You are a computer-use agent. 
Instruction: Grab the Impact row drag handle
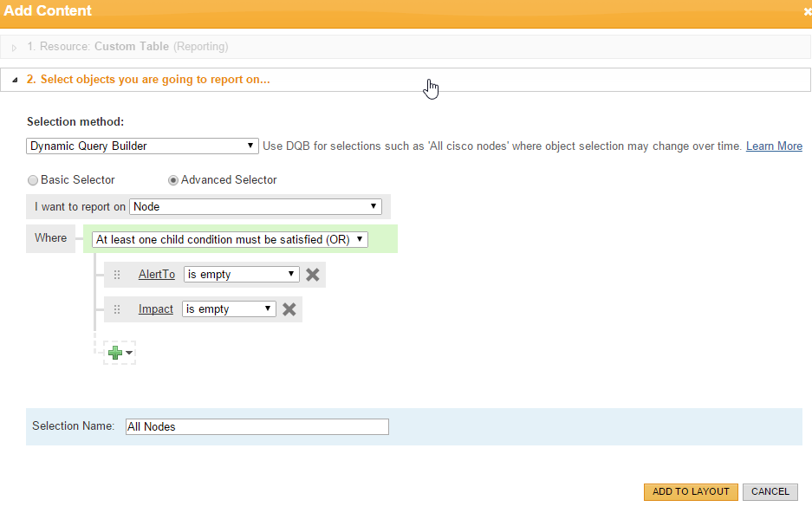[117, 309]
